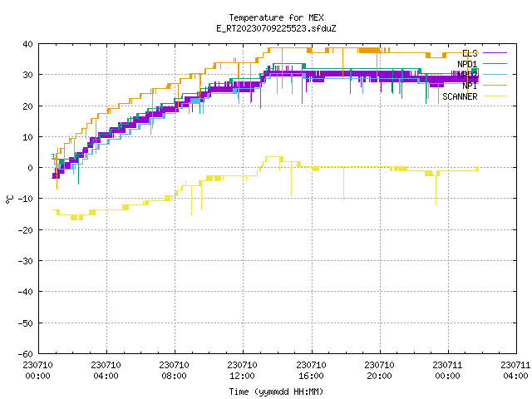Image resolution: width=532 pixels, height=399 pixels.
Task: Select x-axis tick label 230710 00:00
Action: [37, 370]
